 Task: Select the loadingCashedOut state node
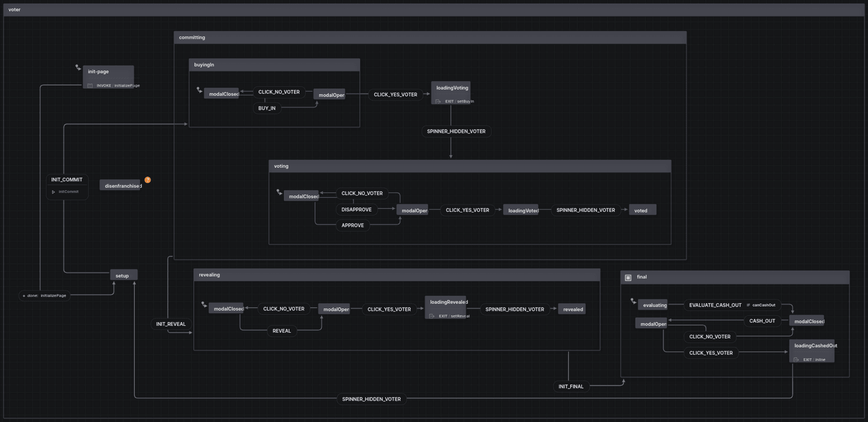(x=812, y=351)
